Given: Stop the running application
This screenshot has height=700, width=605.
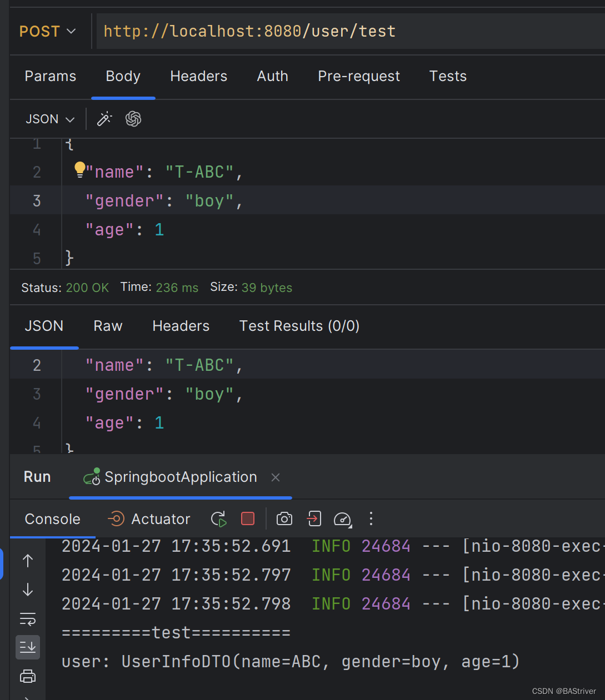Looking at the screenshot, I should [248, 519].
